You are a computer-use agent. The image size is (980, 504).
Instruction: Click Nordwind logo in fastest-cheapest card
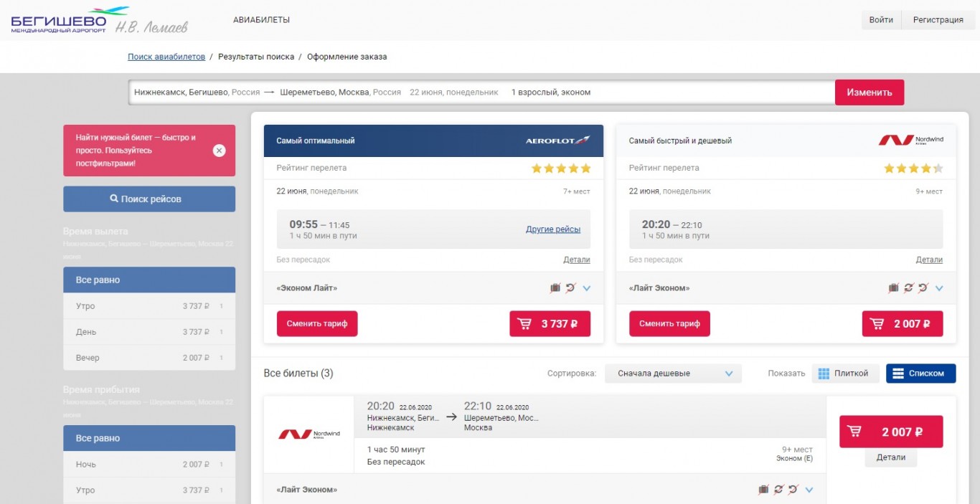tap(910, 141)
